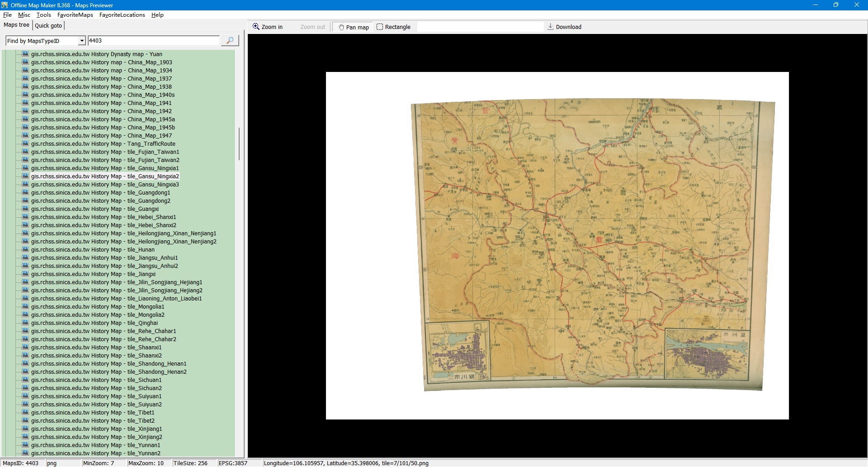
Task: Click the map icon next to China_Map_1903
Action: (x=25, y=62)
